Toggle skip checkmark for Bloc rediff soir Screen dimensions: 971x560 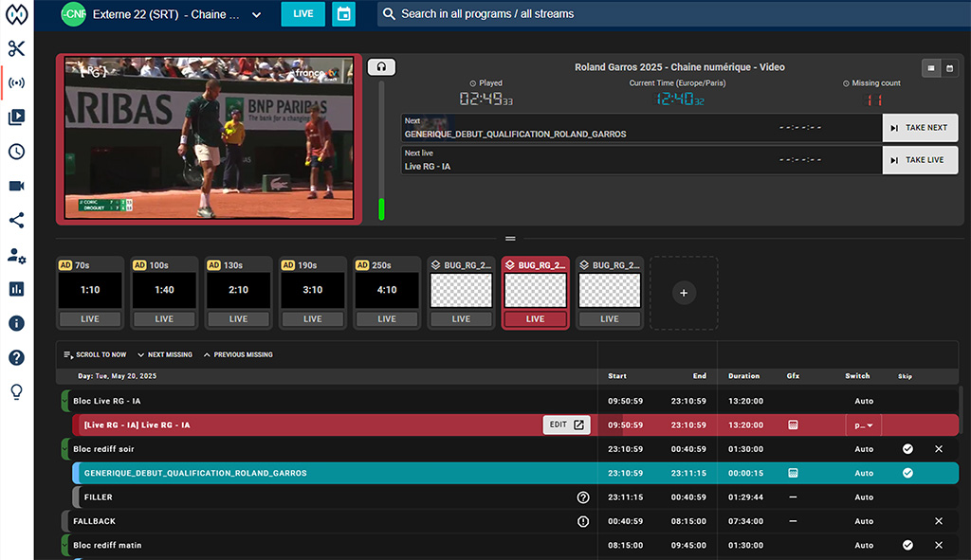907,448
